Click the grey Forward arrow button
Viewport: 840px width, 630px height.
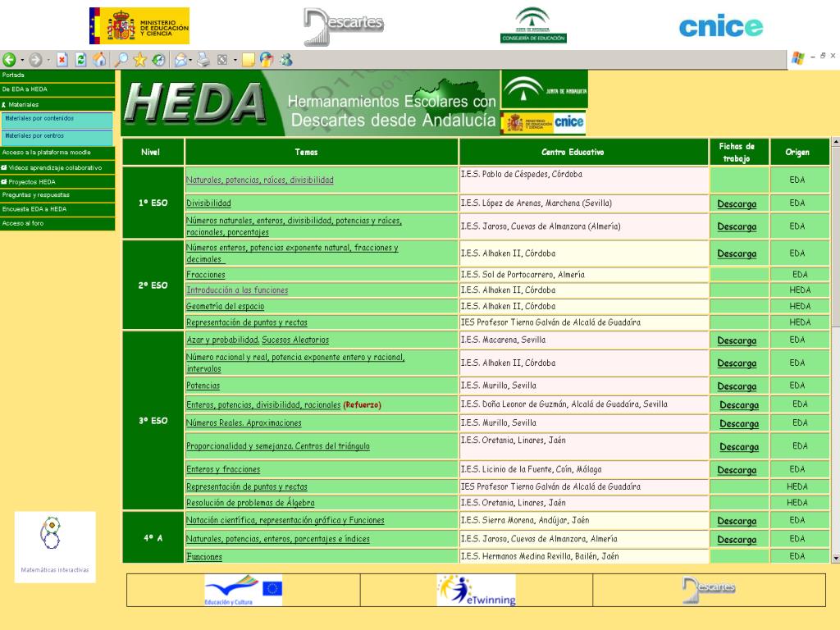tap(35, 59)
